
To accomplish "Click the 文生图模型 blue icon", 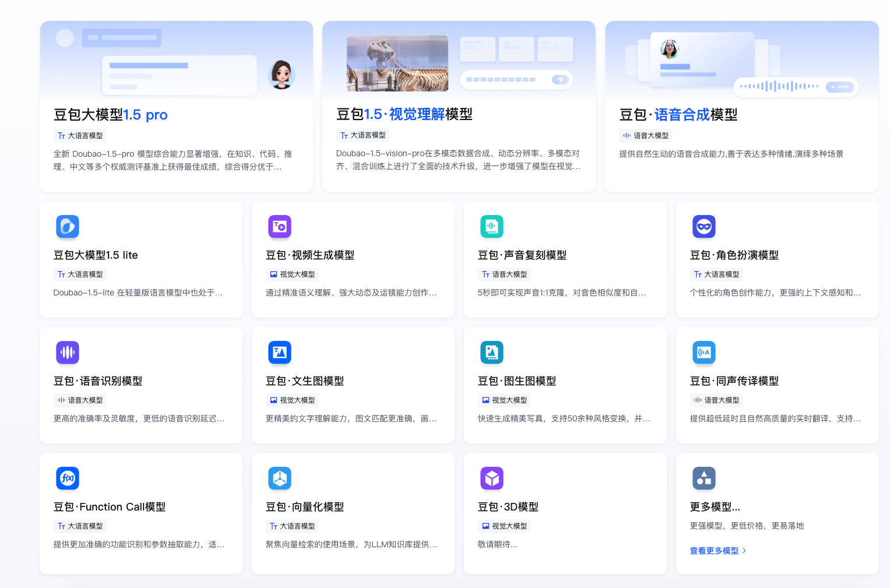I will [x=280, y=353].
